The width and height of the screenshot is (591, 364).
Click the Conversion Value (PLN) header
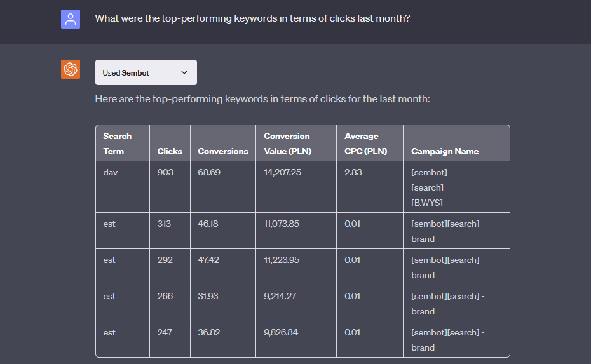click(288, 144)
